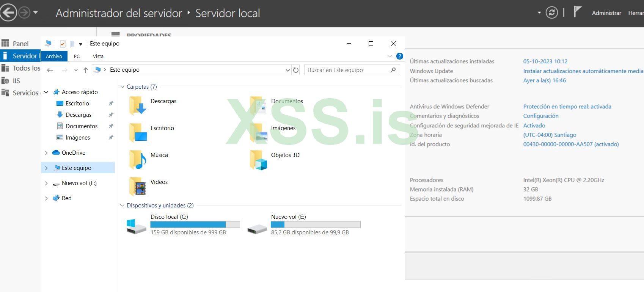Open the notifications flag icon
The width and height of the screenshot is (644, 292).
pos(577,12)
